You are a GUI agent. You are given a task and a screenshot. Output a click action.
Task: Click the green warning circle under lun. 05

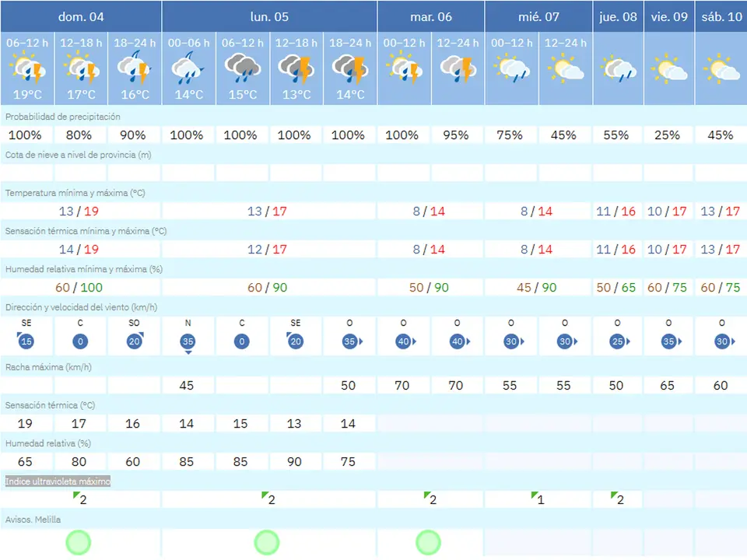point(266,542)
